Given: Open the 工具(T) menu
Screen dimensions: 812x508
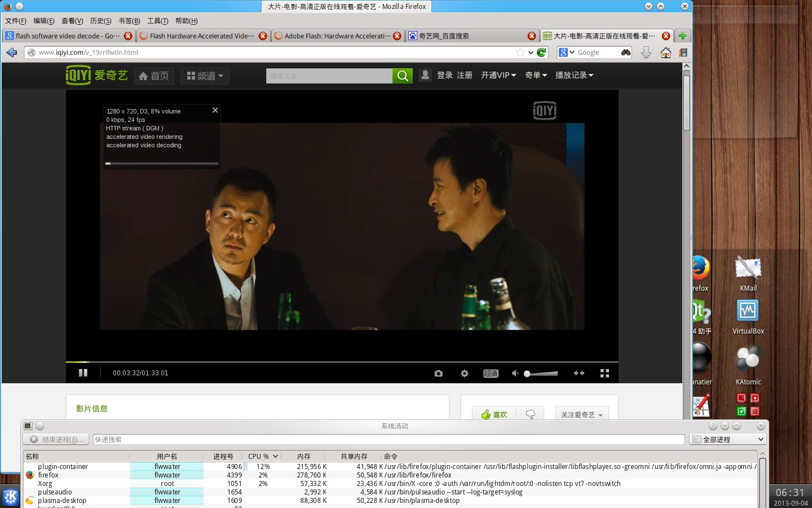Looking at the screenshot, I should coord(158,21).
